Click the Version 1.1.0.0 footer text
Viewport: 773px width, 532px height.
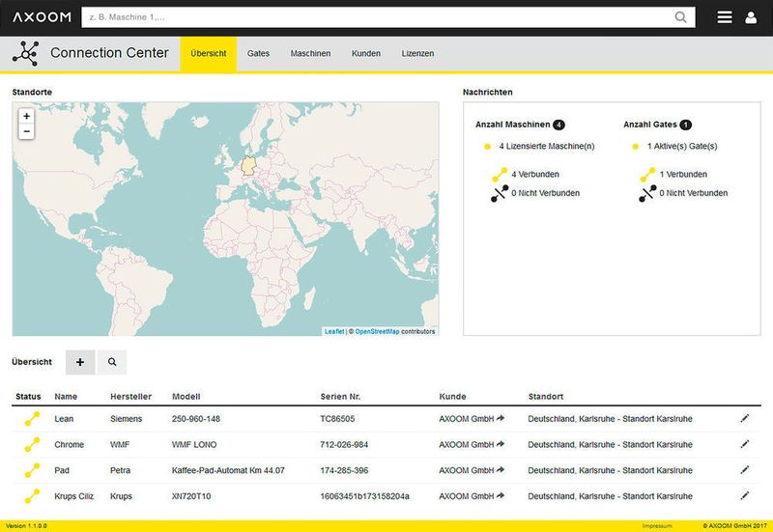click(x=26, y=526)
